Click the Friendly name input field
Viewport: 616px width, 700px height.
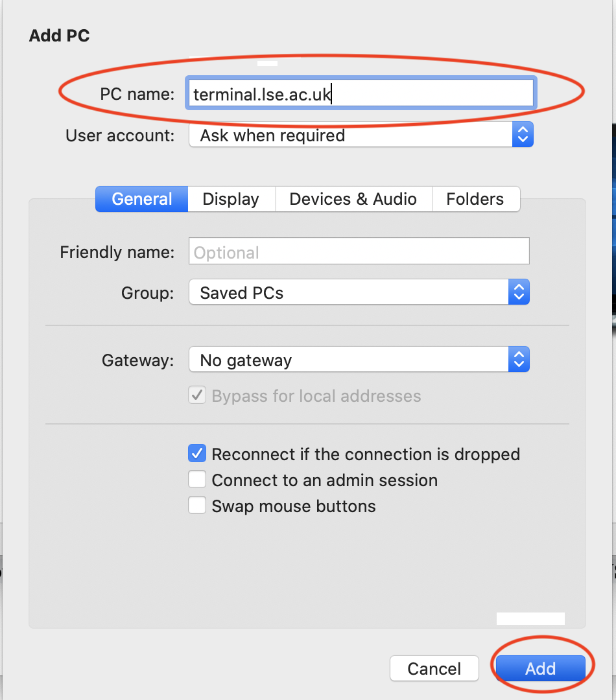359,252
